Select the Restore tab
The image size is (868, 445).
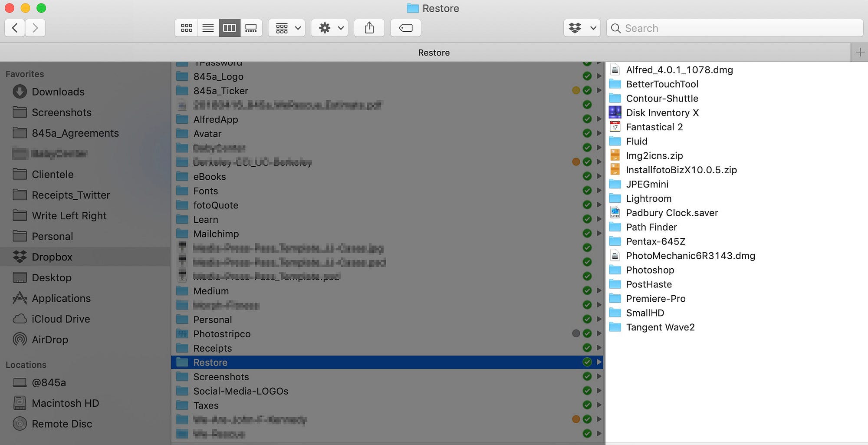[425, 53]
